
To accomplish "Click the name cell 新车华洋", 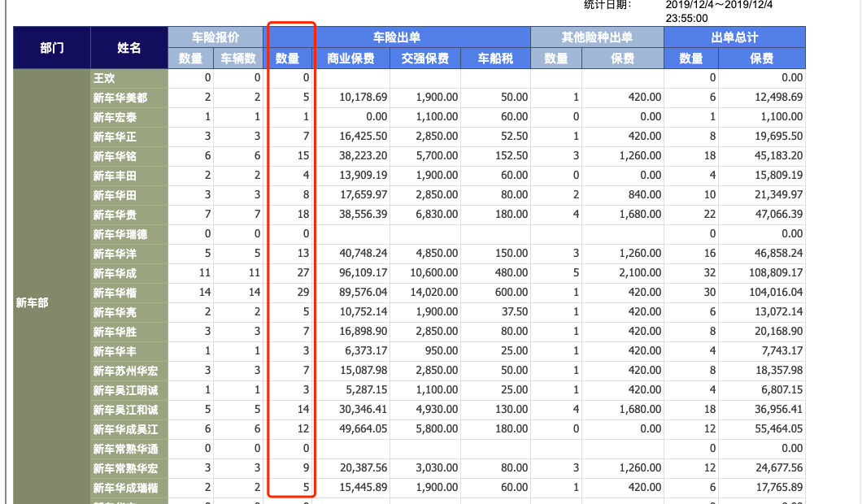I will click(x=129, y=254).
